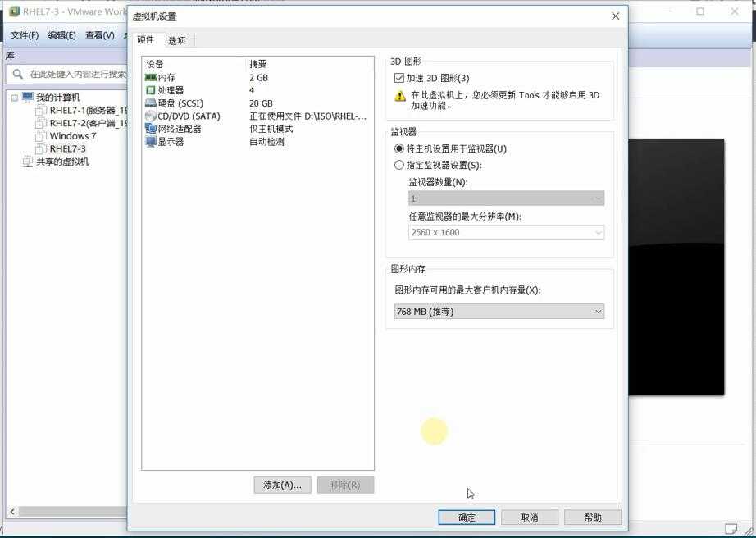This screenshot has height=538, width=756.
Task: Click the 添加(A)... button
Action: [x=282, y=485]
